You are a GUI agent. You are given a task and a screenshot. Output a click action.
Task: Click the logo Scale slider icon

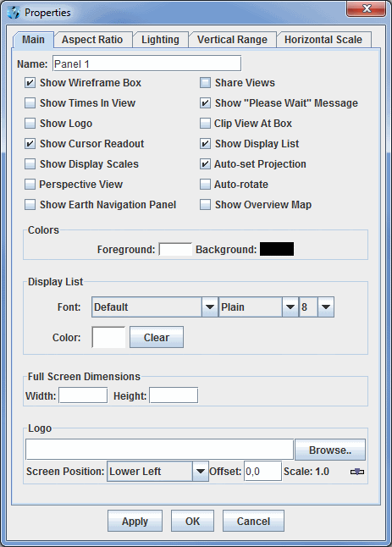[357, 472]
